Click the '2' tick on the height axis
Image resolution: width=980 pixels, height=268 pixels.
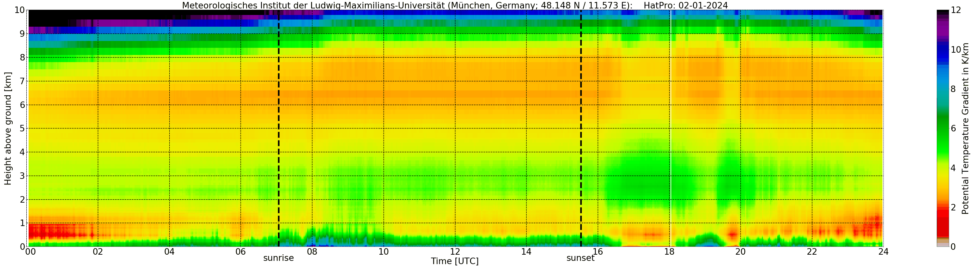click(x=22, y=199)
